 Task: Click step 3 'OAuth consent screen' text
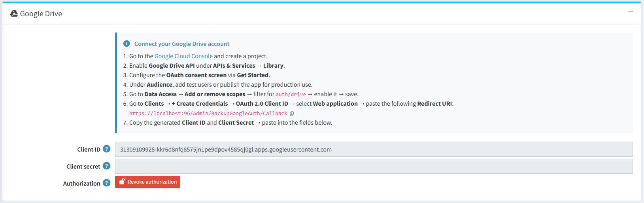tap(196, 75)
